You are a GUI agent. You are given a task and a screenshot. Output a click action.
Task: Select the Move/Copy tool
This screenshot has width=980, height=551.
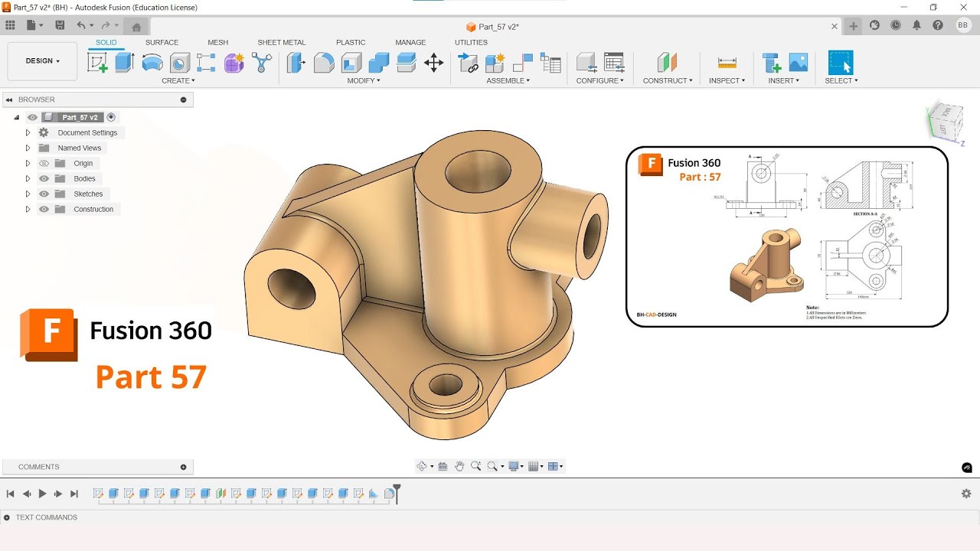click(x=434, y=63)
